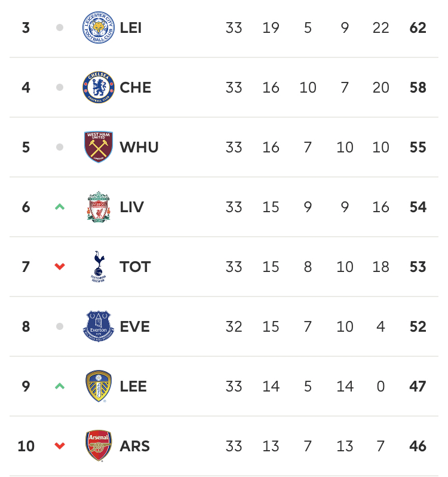Click Arsenal's red down-arrow movement indicator

pos(59,447)
